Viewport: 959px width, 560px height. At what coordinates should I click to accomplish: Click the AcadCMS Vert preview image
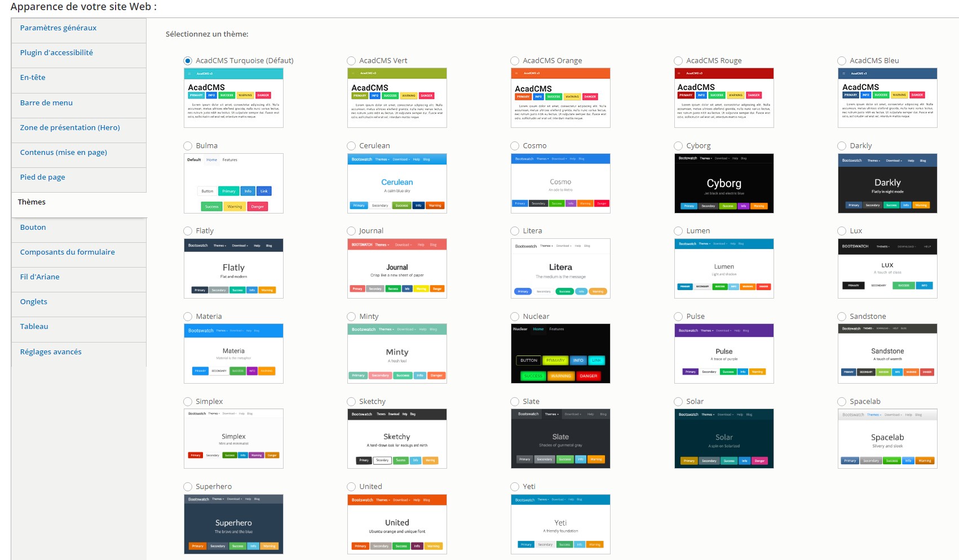point(397,97)
